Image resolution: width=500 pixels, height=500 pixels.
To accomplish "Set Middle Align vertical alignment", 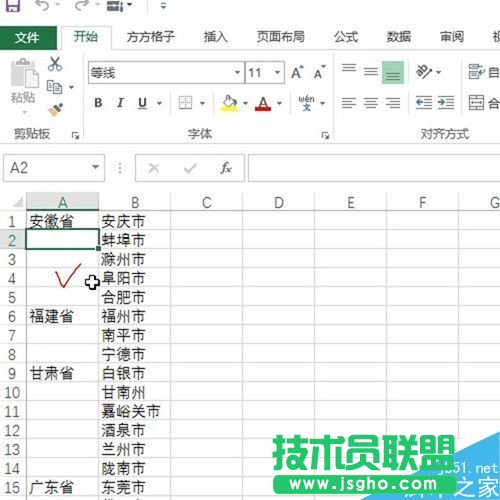I will pos(371,71).
